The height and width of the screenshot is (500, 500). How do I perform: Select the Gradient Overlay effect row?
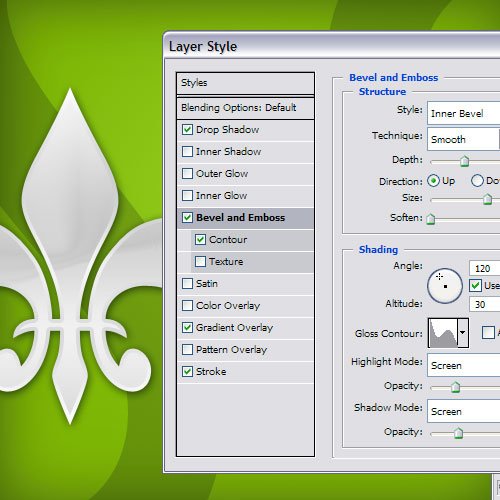pyautogui.click(x=245, y=328)
